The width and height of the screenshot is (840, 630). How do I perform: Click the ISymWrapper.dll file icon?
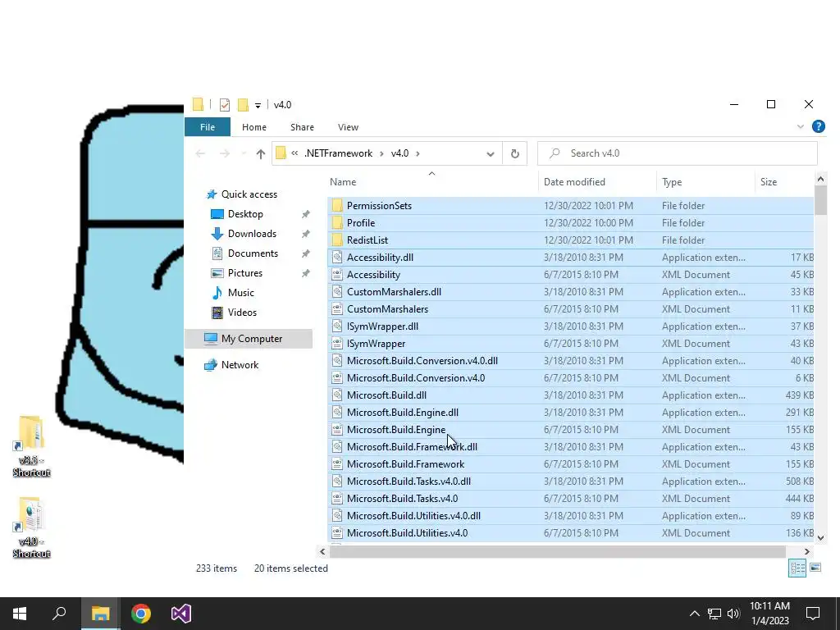tap(337, 326)
